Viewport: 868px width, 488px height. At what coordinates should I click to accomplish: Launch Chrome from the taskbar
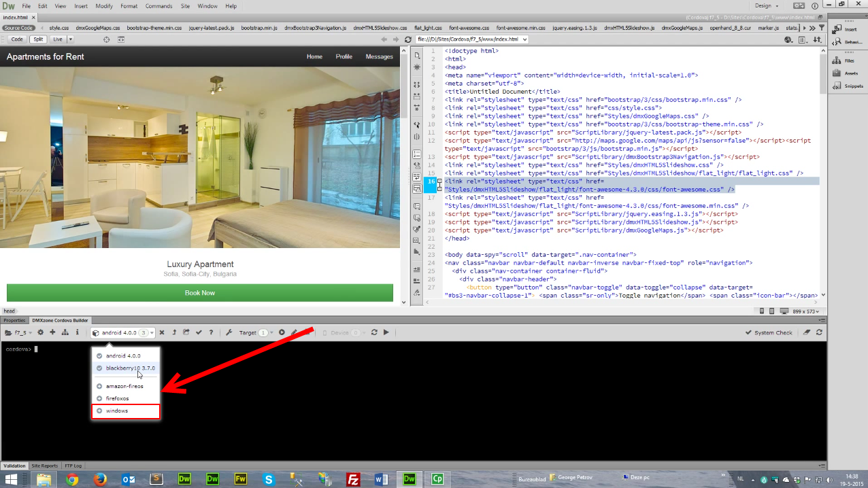(x=72, y=479)
